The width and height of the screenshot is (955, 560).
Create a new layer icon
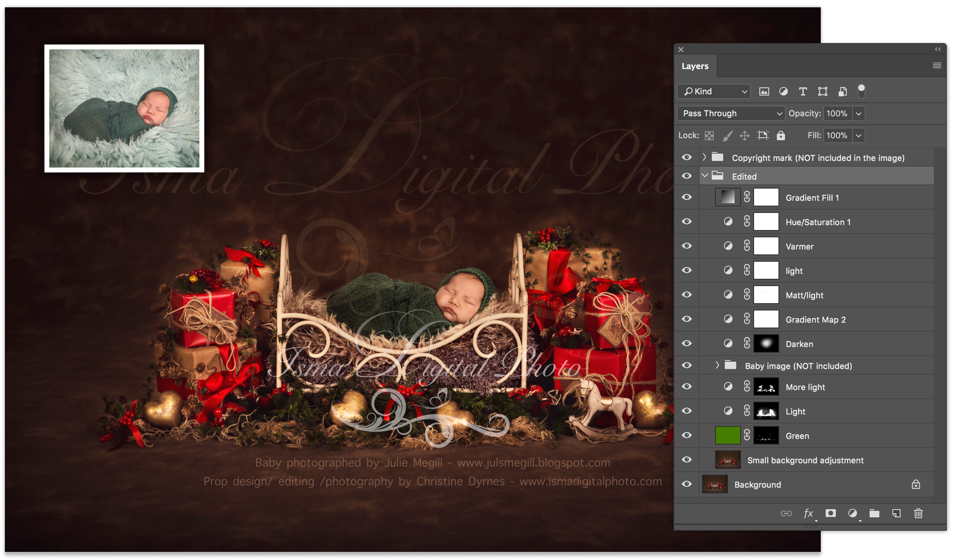pos(896,513)
